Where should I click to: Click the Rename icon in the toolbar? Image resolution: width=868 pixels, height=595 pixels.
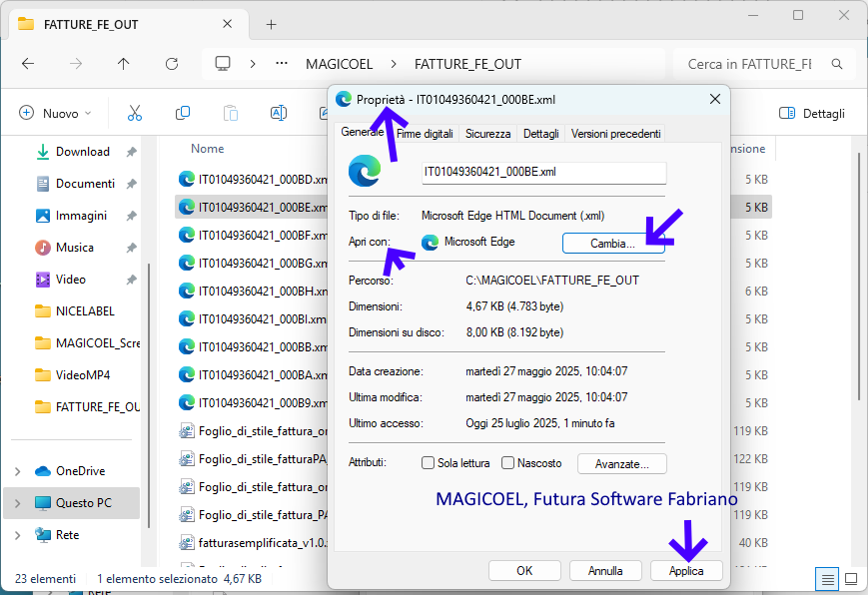click(x=279, y=113)
